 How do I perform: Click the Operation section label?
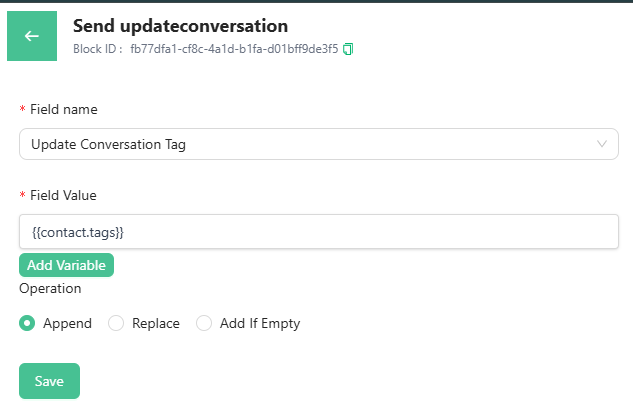pyautogui.click(x=50, y=288)
